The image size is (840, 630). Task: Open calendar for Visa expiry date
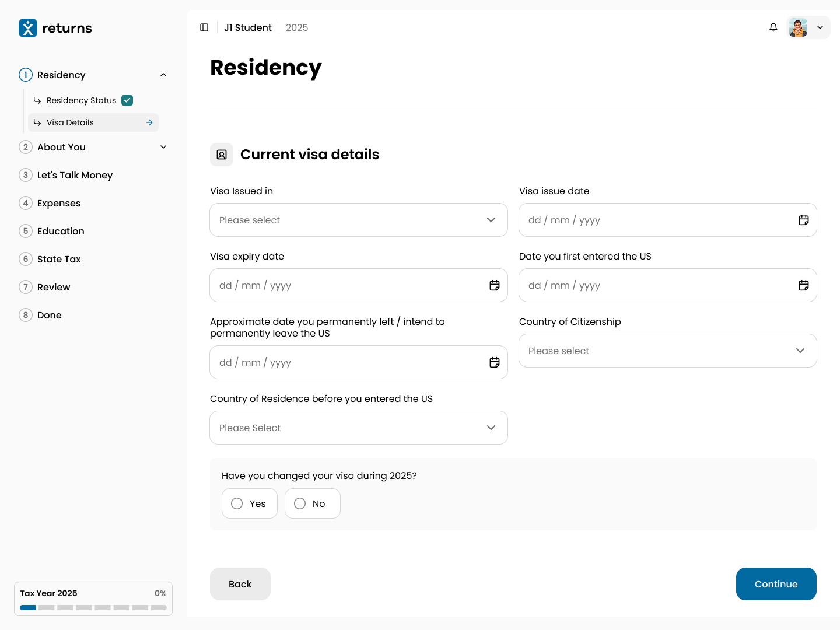[494, 285]
